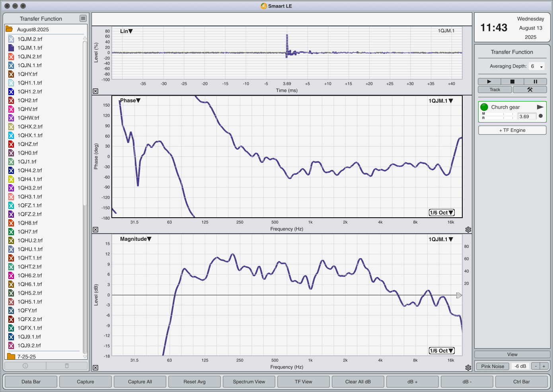The width and height of the screenshot is (553, 392).
Task: Click the dB + button
Action: [413, 382]
